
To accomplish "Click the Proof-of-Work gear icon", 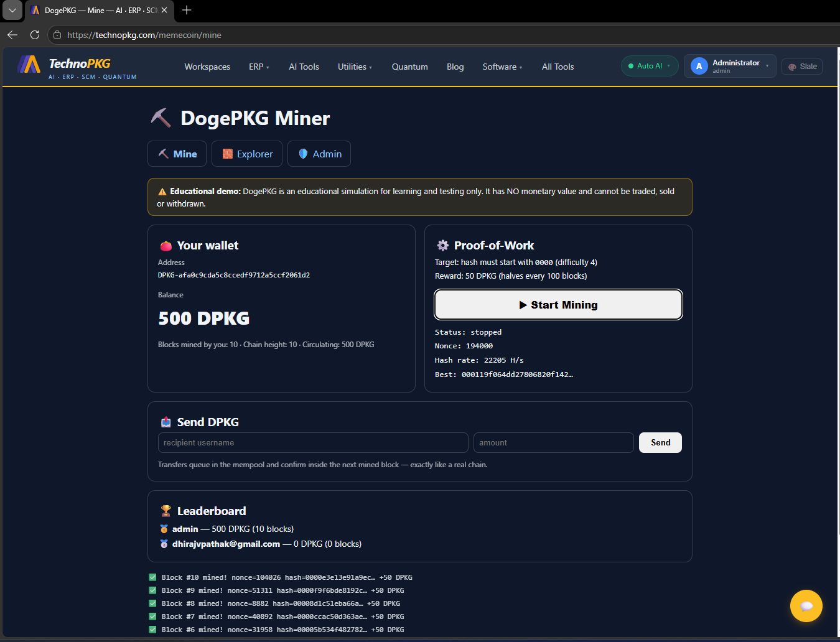I will pos(442,245).
